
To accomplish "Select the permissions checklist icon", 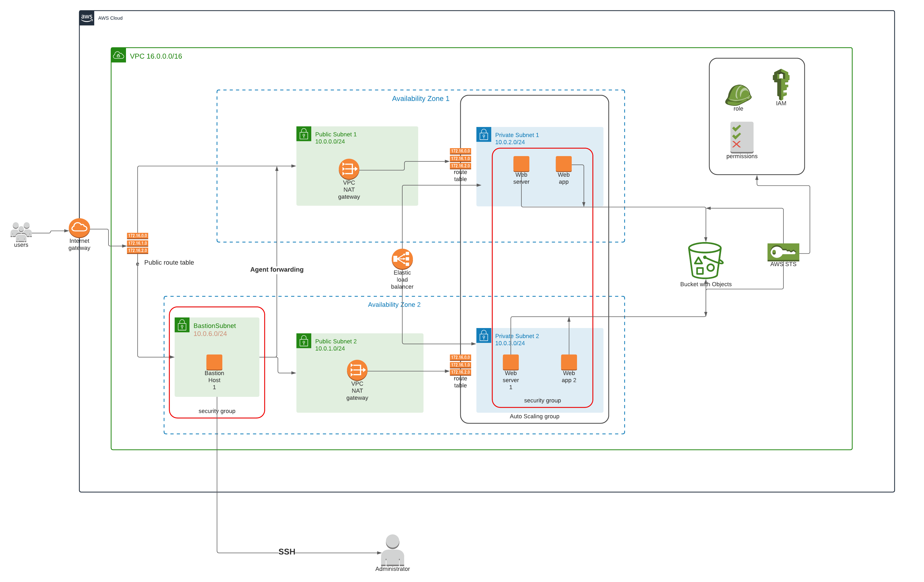I will click(741, 137).
